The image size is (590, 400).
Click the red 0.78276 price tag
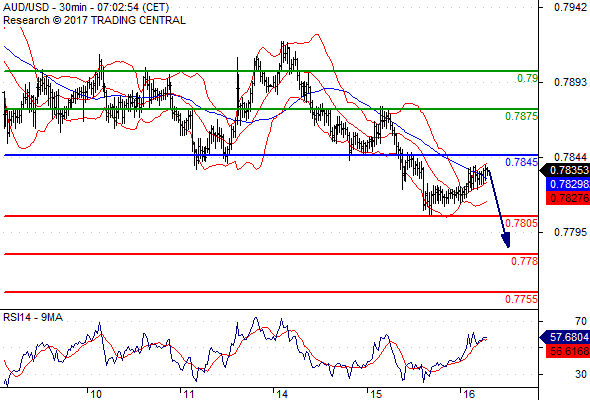click(x=568, y=198)
